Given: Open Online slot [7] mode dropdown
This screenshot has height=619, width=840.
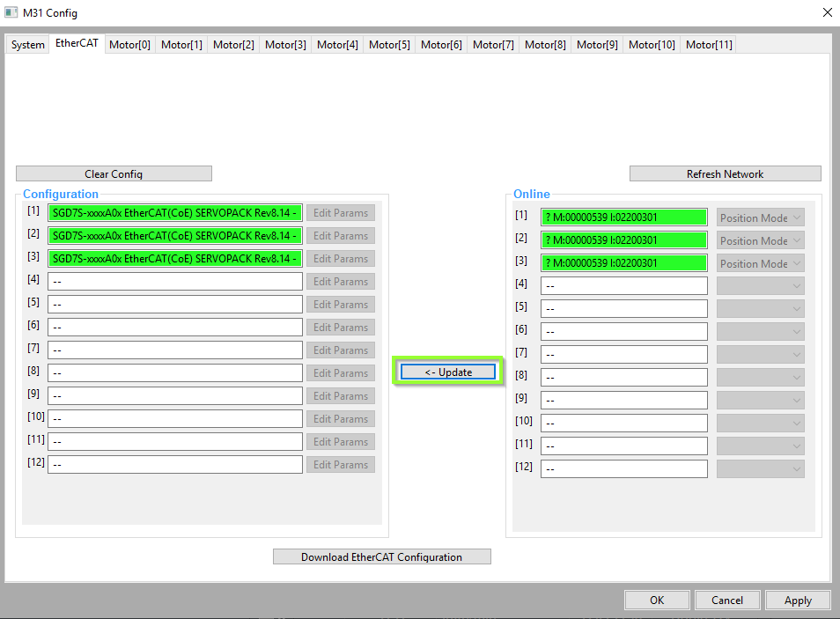Looking at the screenshot, I should coord(760,355).
